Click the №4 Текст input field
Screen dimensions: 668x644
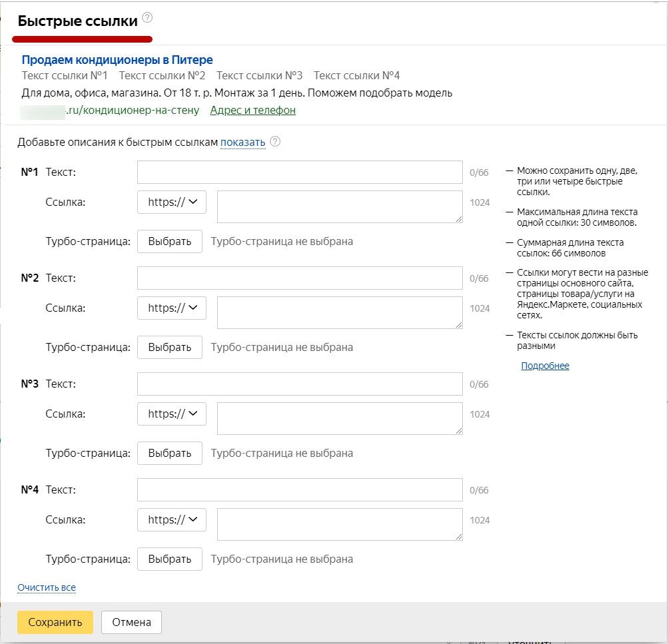point(300,489)
